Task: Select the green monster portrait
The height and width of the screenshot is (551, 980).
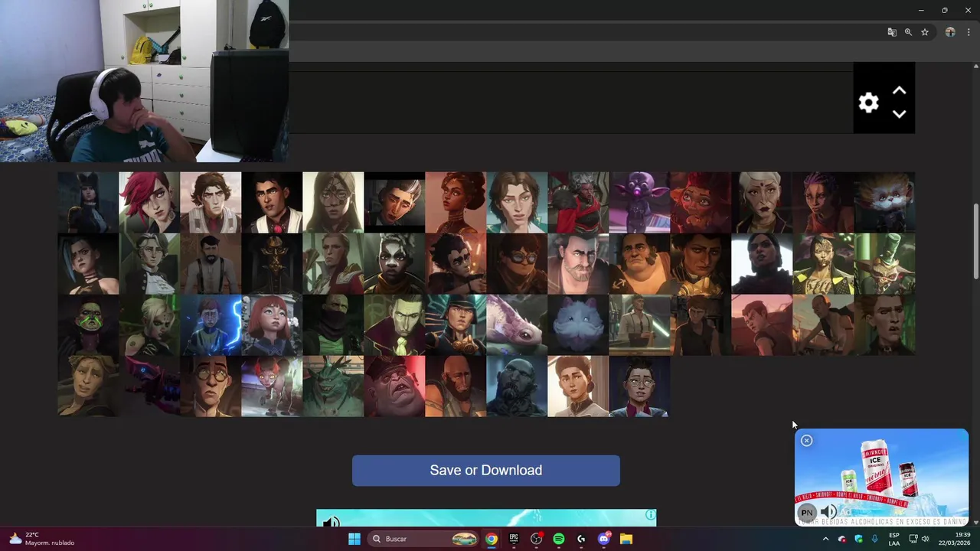Action: [x=333, y=386]
